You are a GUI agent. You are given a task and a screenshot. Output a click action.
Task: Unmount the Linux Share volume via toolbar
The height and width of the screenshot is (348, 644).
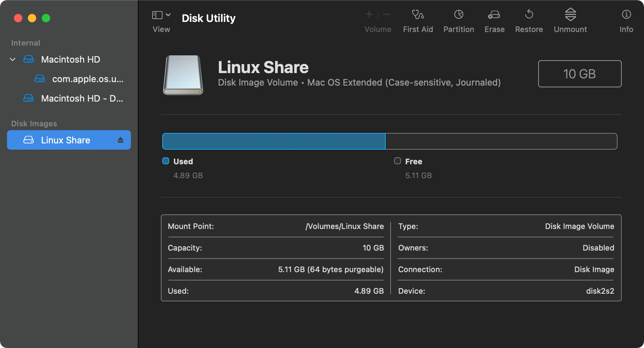[x=570, y=14]
